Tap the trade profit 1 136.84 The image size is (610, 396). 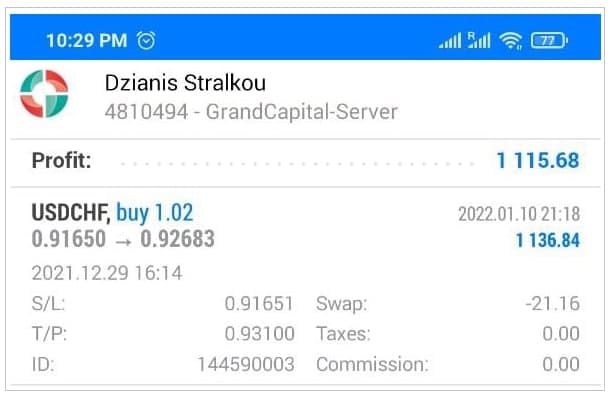tap(548, 240)
